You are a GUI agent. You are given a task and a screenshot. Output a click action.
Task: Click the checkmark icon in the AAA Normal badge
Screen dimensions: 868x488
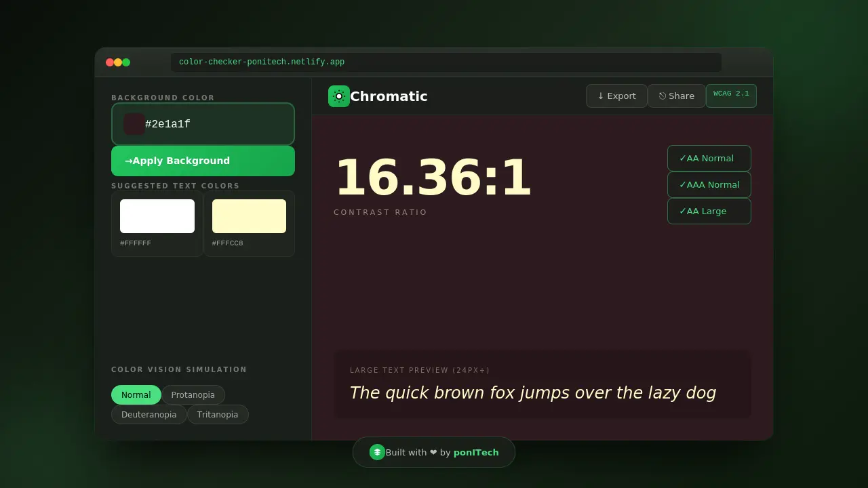(683, 184)
